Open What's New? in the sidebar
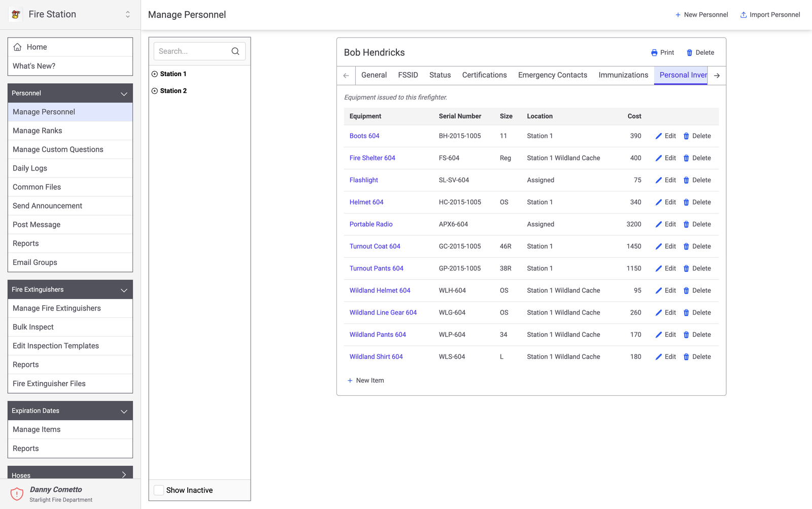 [x=70, y=66]
